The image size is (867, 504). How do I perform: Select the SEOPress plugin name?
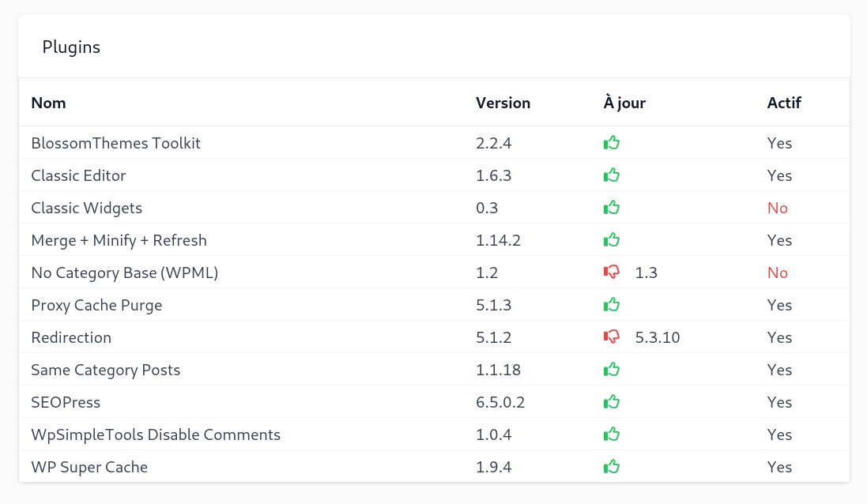pos(66,402)
